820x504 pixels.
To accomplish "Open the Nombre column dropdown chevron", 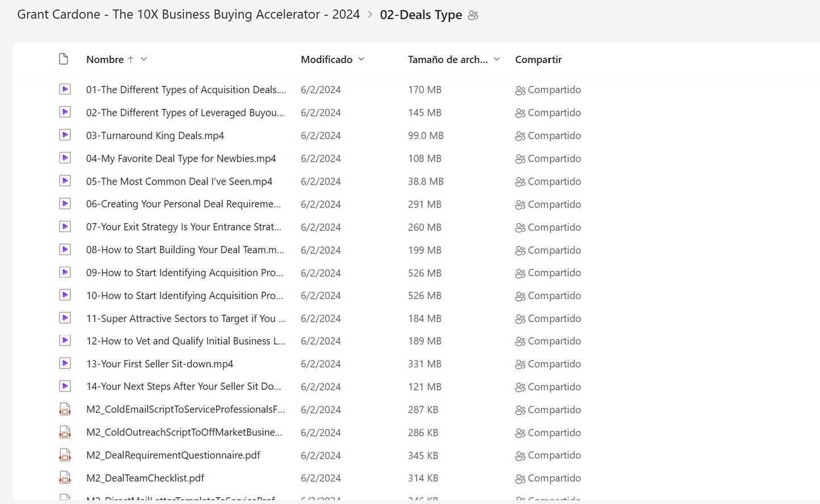I will point(144,59).
